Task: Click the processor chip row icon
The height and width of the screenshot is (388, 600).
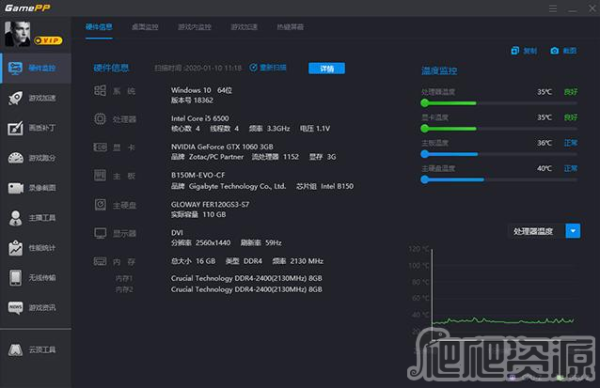Action: point(100,119)
